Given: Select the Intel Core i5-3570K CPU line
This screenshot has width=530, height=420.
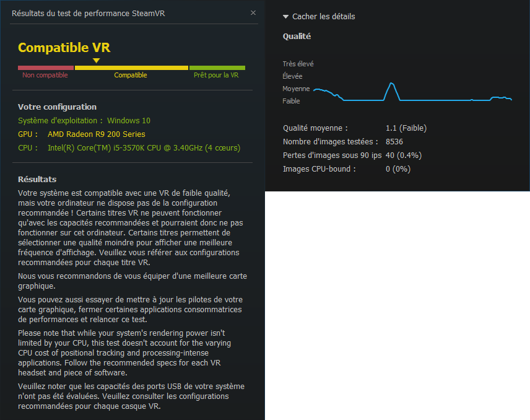Looking at the screenshot, I should (144, 148).
